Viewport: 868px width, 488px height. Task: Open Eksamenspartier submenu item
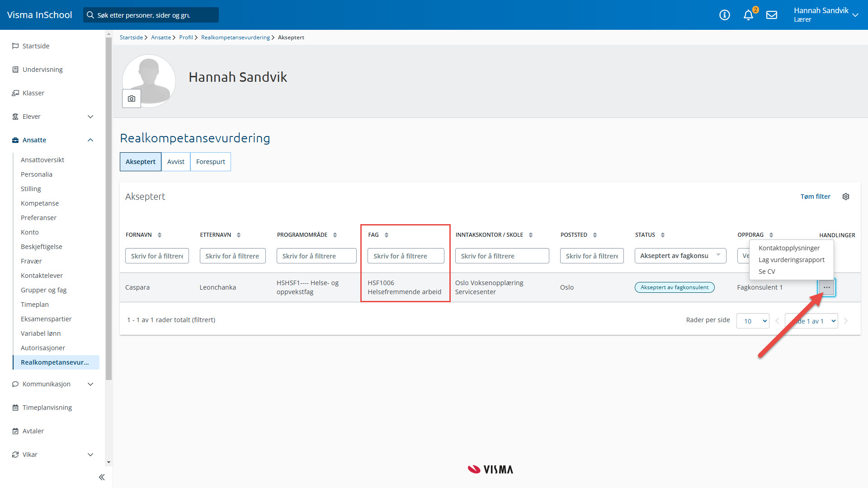[x=46, y=319]
